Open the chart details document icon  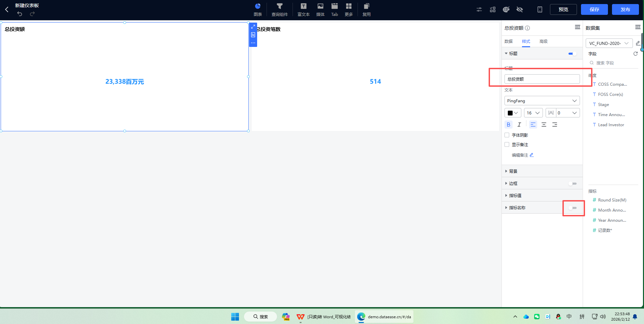(253, 35)
